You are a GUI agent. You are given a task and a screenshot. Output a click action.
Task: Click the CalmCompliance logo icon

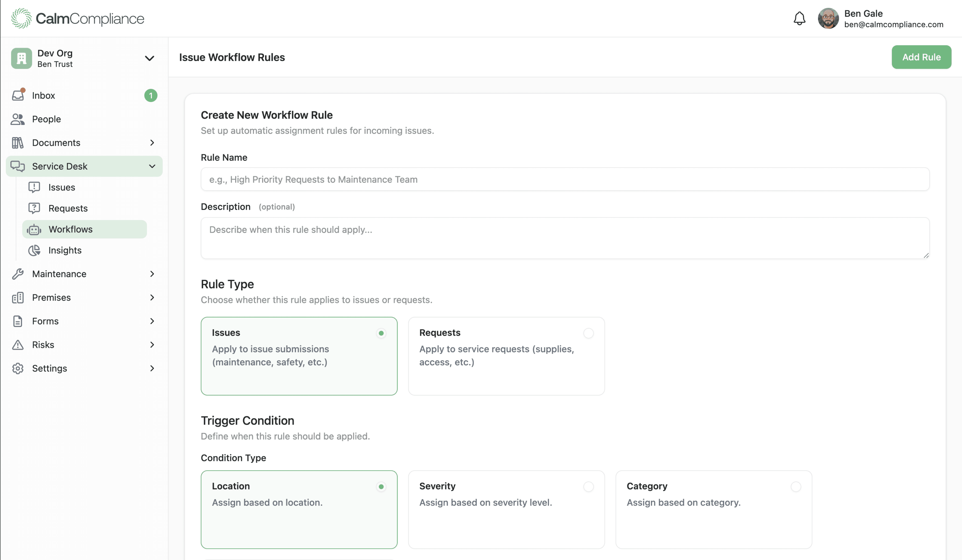pyautogui.click(x=21, y=18)
